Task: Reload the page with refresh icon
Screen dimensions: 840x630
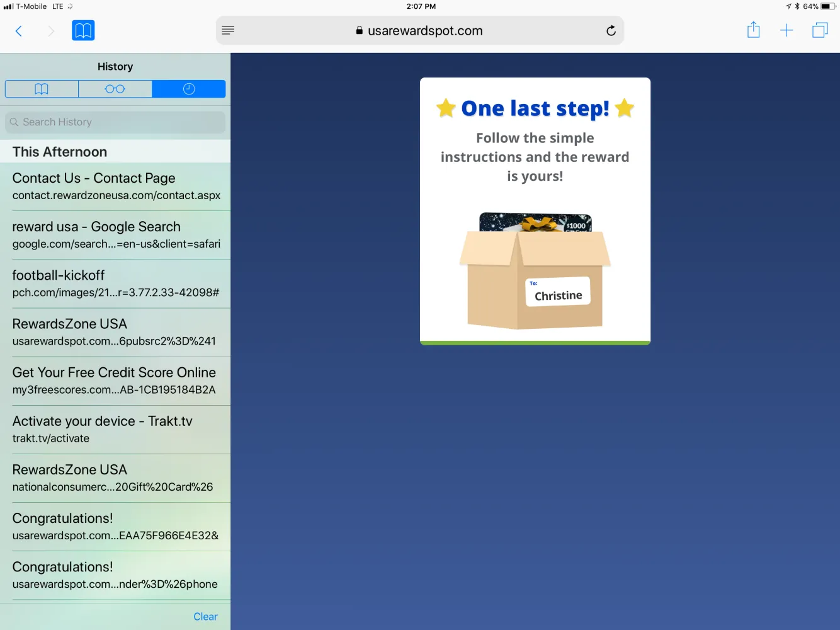Action: (x=610, y=31)
